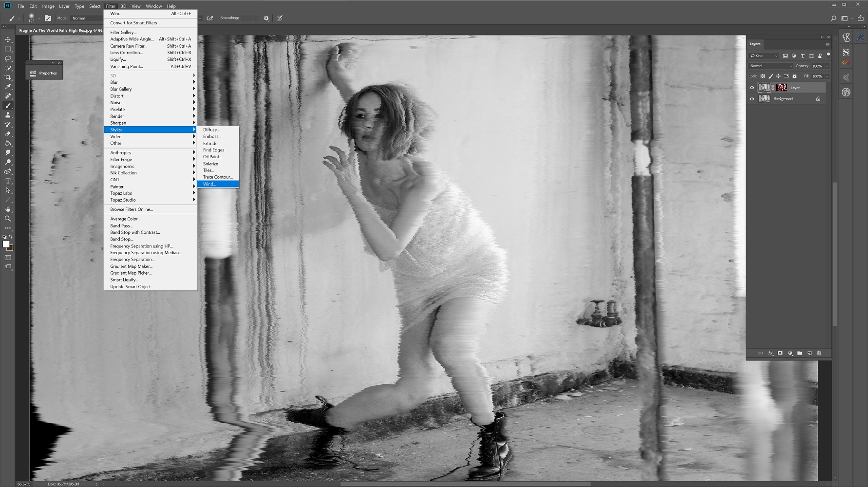Select the Zoom tool in toolbar
Screen dimensions: 868x487
8,219
